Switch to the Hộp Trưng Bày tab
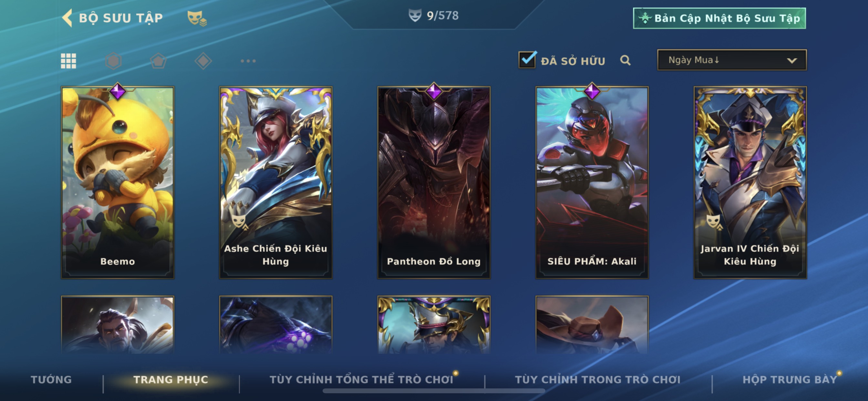868x401 pixels. pos(790,379)
